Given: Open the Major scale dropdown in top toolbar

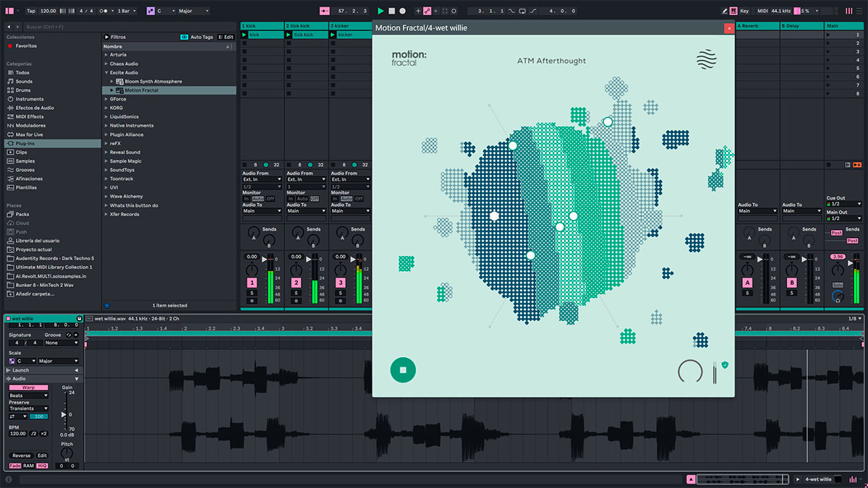Looking at the screenshot, I should click(194, 11).
